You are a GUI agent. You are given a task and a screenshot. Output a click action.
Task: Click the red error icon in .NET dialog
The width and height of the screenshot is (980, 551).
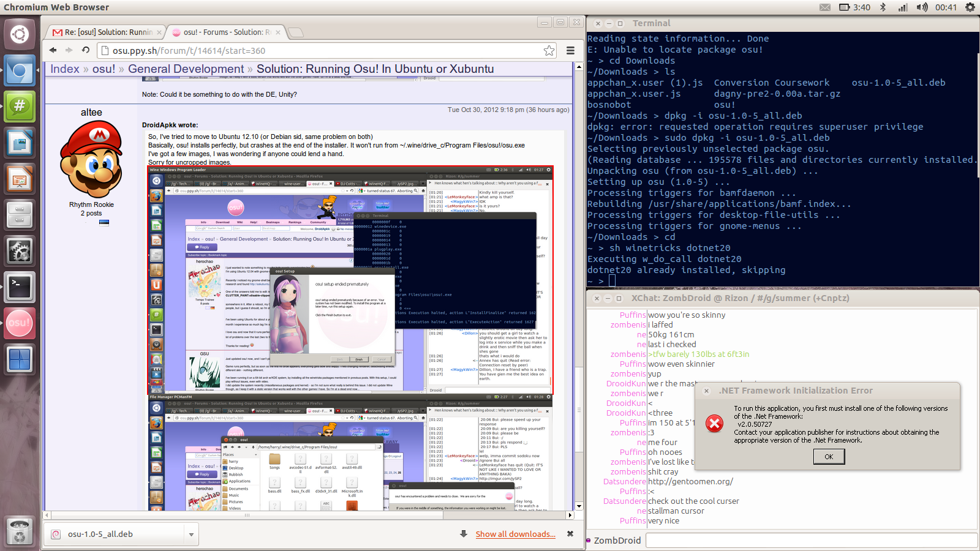click(714, 424)
